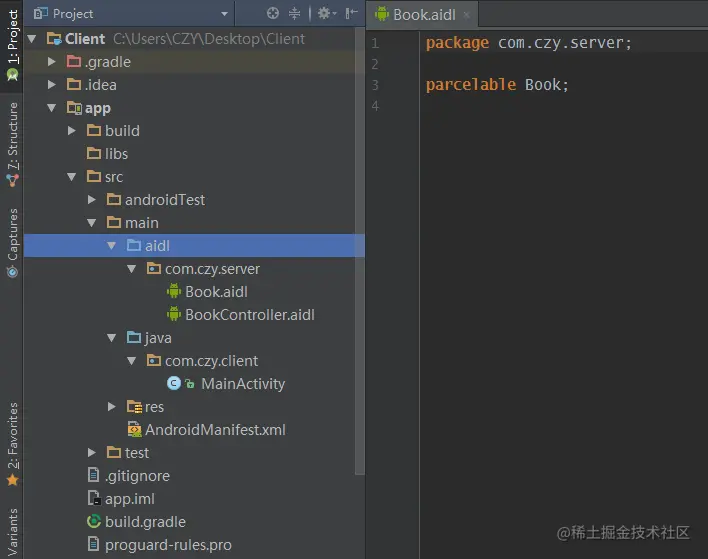This screenshot has height=559, width=708.
Task: Open the 7: Structure tool window tab
Action: click(x=12, y=144)
